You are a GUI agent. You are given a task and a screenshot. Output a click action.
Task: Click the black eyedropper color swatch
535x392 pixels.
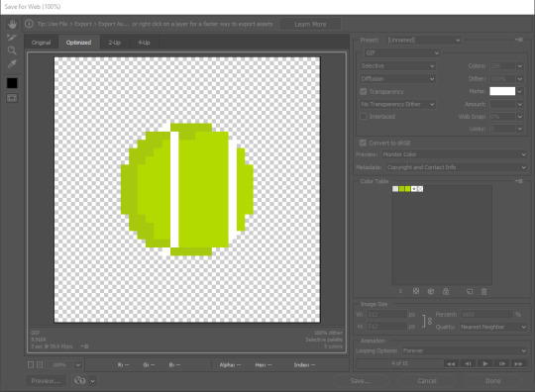point(12,83)
